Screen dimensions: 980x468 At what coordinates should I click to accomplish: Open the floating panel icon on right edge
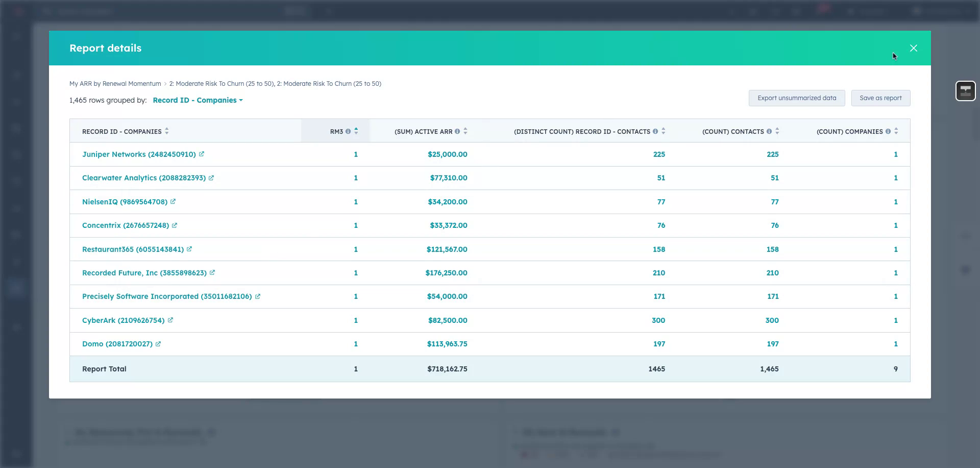click(965, 90)
